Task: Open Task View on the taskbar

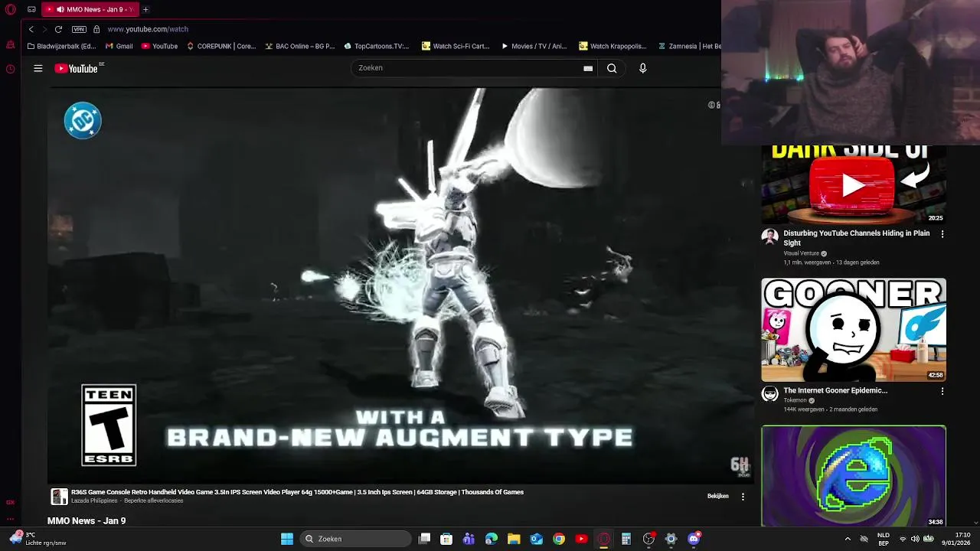Action: click(x=425, y=539)
